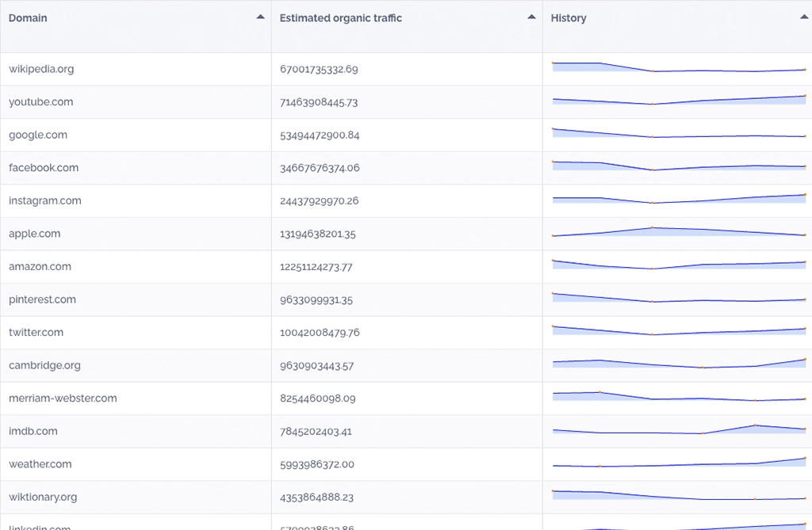
Task: Sort by Domain column arrow
Action: pyautogui.click(x=260, y=17)
